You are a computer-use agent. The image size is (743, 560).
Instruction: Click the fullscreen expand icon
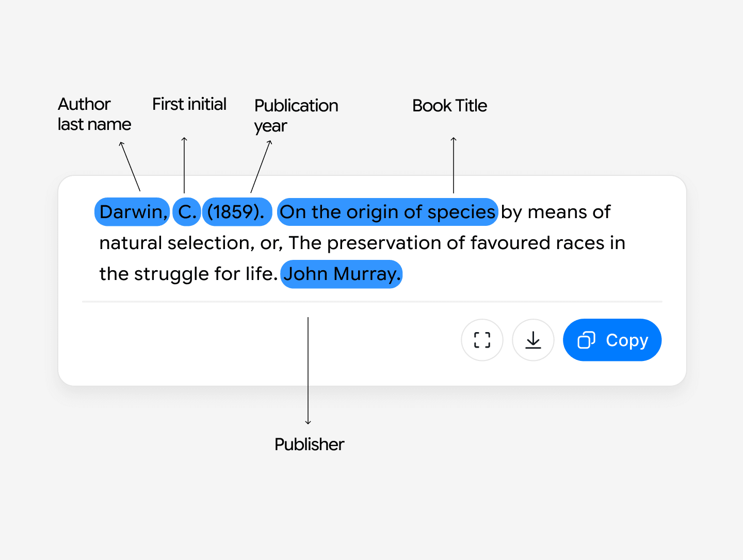[x=482, y=340]
